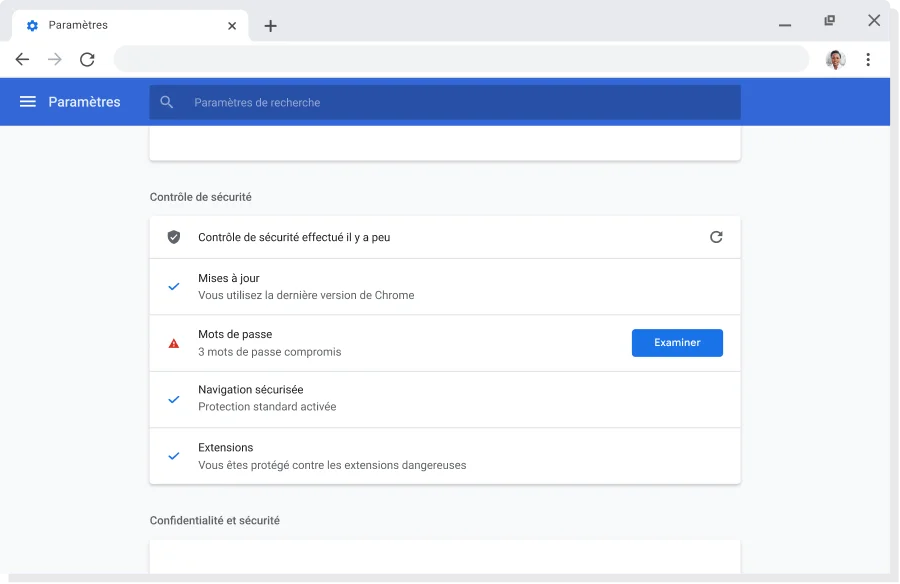The height and width of the screenshot is (584, 900).
Task: Click the user profile avatar
Action: pyautogui.click(x=836, y=60)
